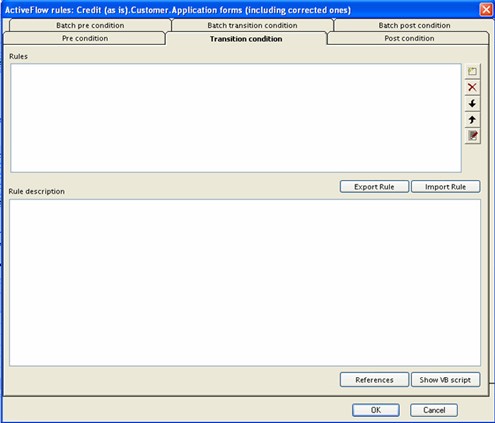Screen dimensions: 495x423
Task: Move rule down with the down arrow
Action: (472, 103)
